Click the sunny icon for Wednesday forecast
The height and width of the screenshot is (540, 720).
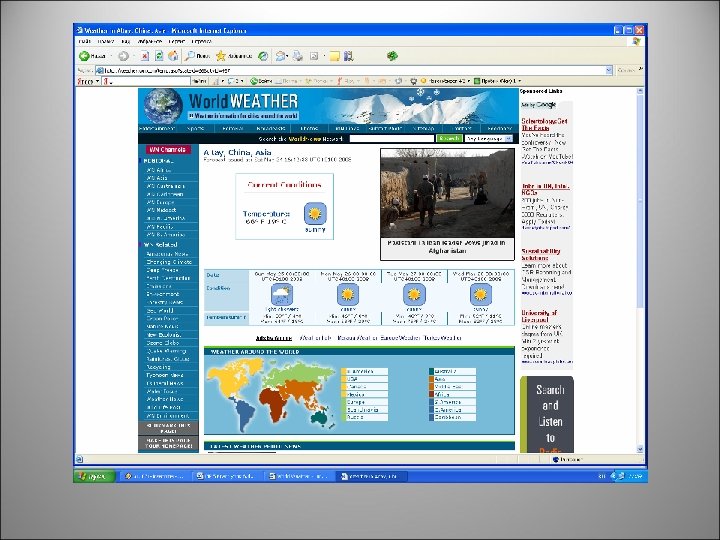tap(480, 294)
